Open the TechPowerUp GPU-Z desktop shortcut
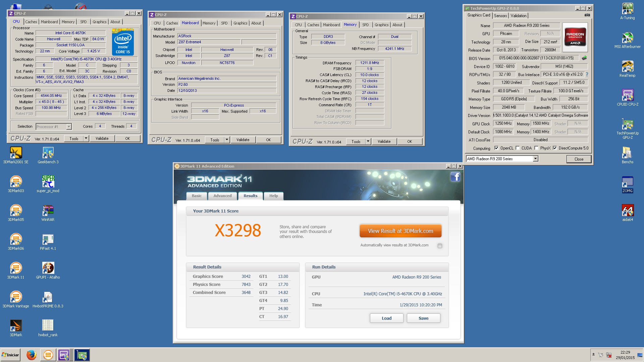 628,128
